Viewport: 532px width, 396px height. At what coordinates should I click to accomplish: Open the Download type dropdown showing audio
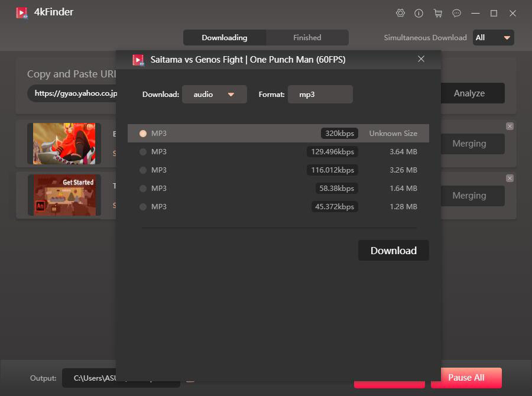(214, 94)
